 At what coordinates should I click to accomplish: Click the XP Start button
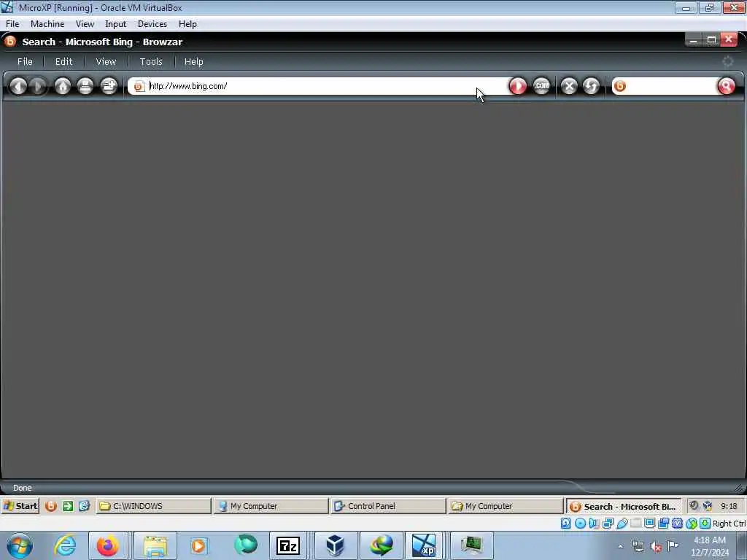tap(20, 506)
